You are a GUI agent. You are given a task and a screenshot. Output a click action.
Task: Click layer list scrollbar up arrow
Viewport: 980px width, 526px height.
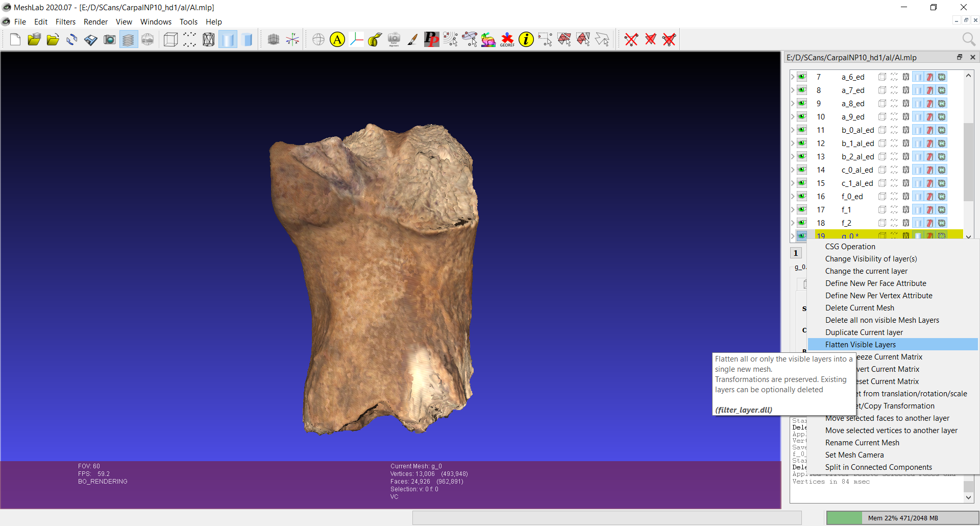coord(968,76)
